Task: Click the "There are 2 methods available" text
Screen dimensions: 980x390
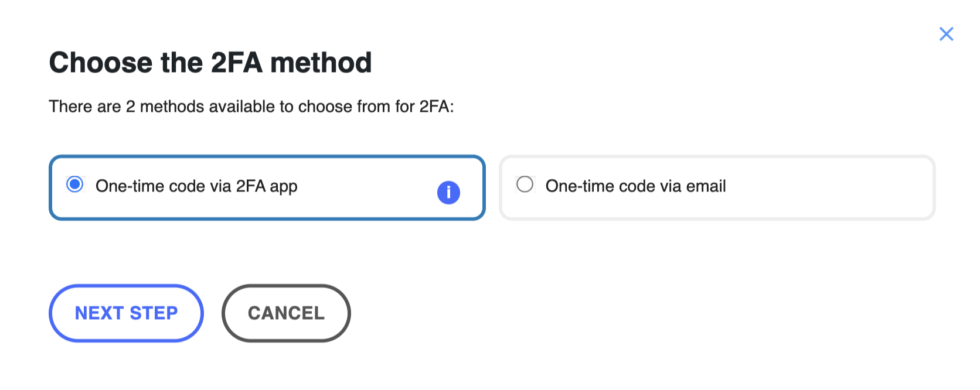Action: click(x=251, y=107)
